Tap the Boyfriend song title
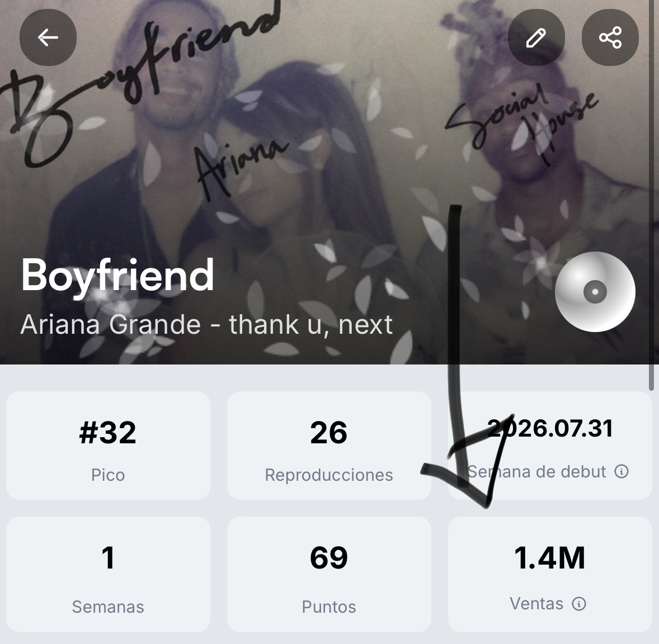 pyautogui.click(x=117, y=275)
